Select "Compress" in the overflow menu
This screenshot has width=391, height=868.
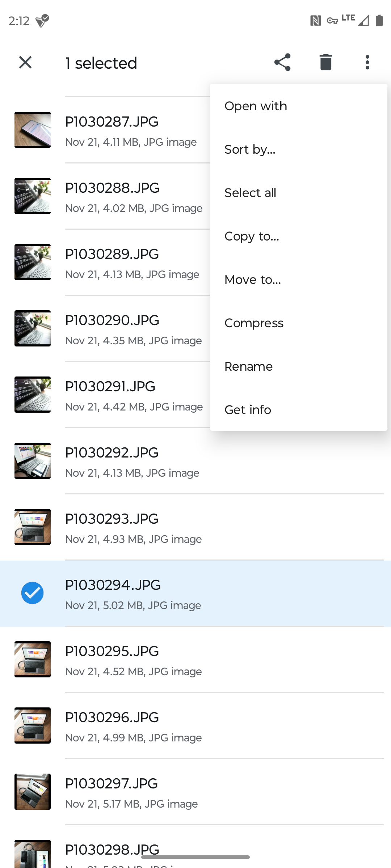pyautogui.click(x=254, y=323)
